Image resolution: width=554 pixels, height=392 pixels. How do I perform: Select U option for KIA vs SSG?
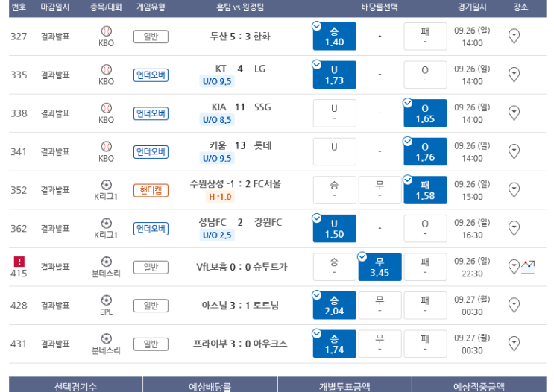[334, 113]
